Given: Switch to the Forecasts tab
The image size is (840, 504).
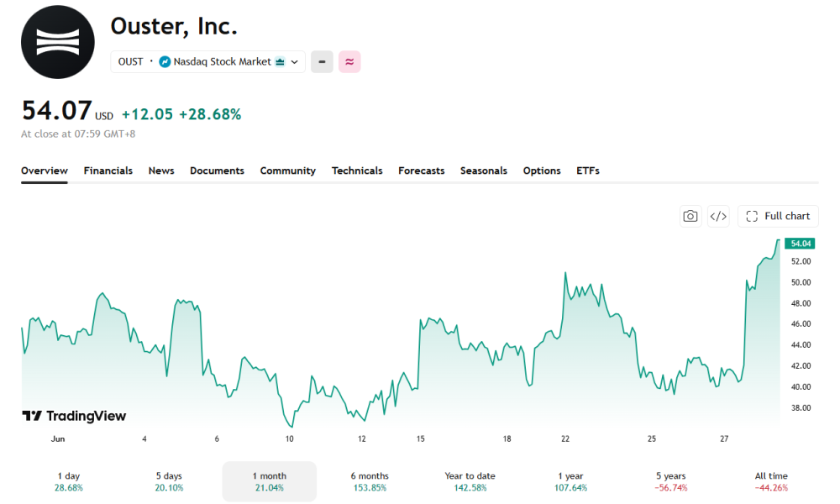Looking at the screenshot, I should pyautogui.click(x=421, y=171).
